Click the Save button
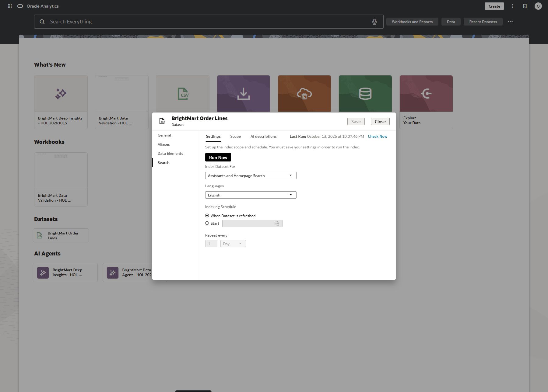The image size is (548, 392). click(x=356, y=122)
